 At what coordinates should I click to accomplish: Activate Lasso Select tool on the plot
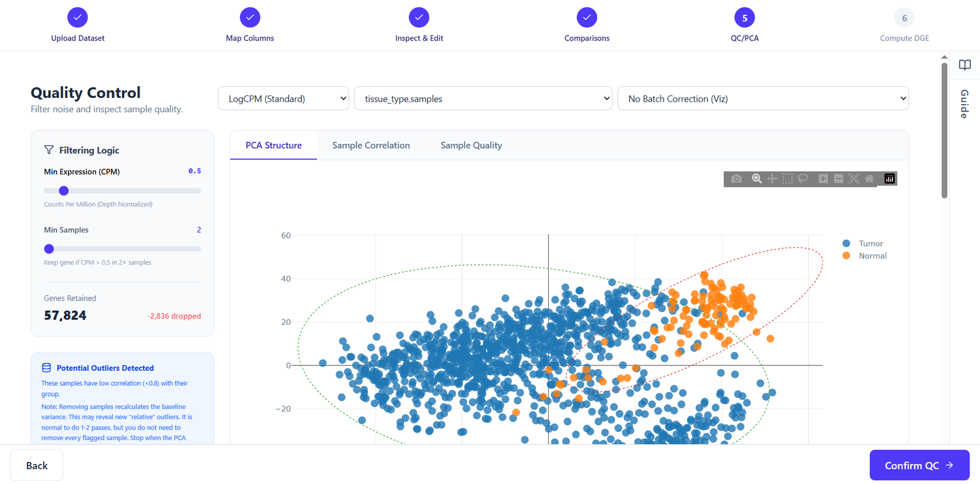coord(803,179)
